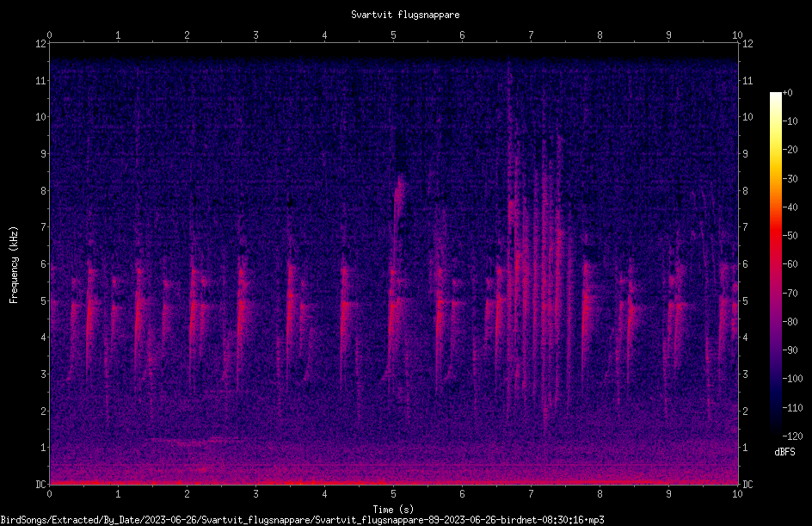
Task: Click the dBFS colour gradient bar
Action: [x=775, y=263]
